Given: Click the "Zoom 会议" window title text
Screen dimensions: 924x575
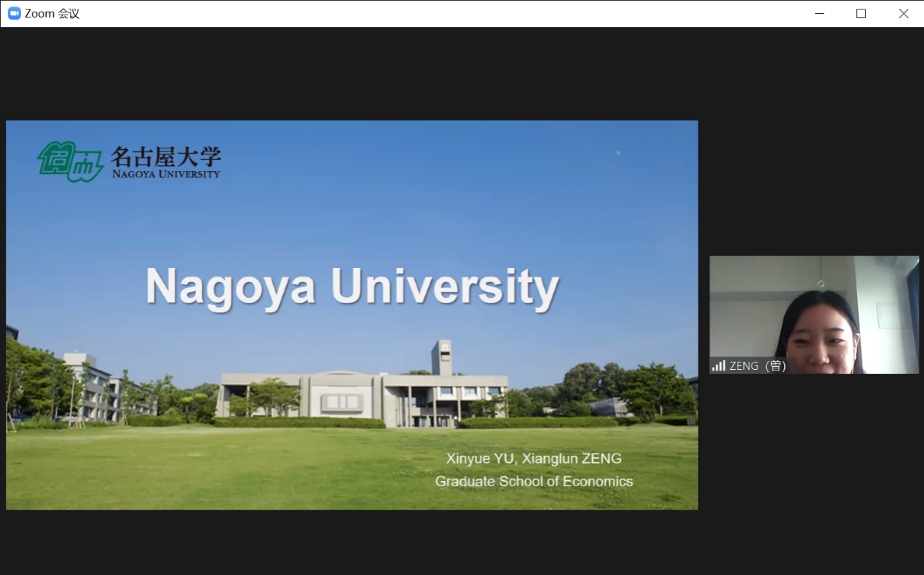Looking at the screenshot, I should point(52,14).
